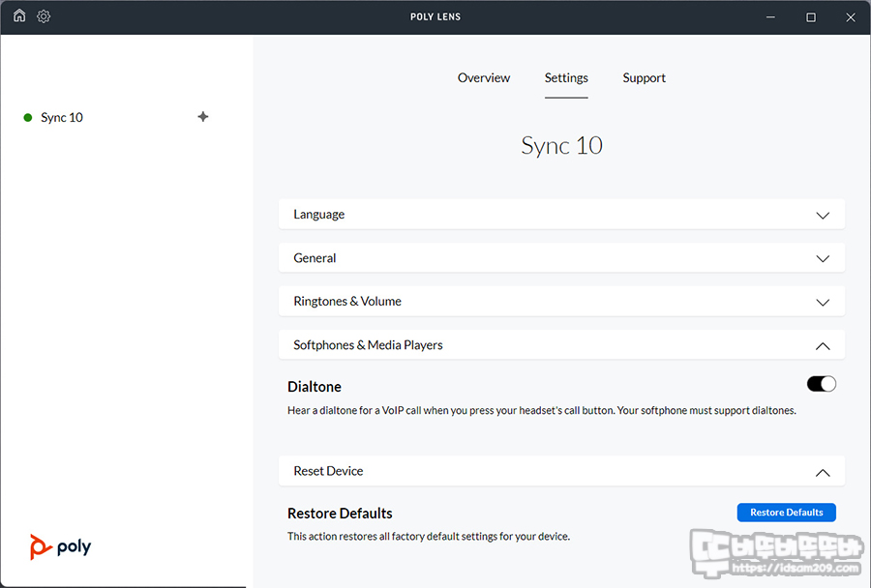Click the Restore Defaults button
This screenshot has height=588, width=871.
point(786,512)
